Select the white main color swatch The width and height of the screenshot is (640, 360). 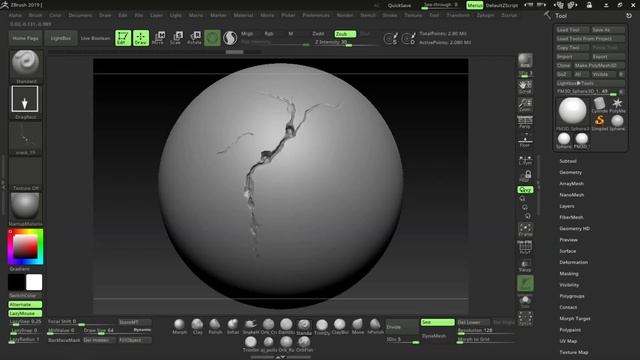click(x=34, y=282)
